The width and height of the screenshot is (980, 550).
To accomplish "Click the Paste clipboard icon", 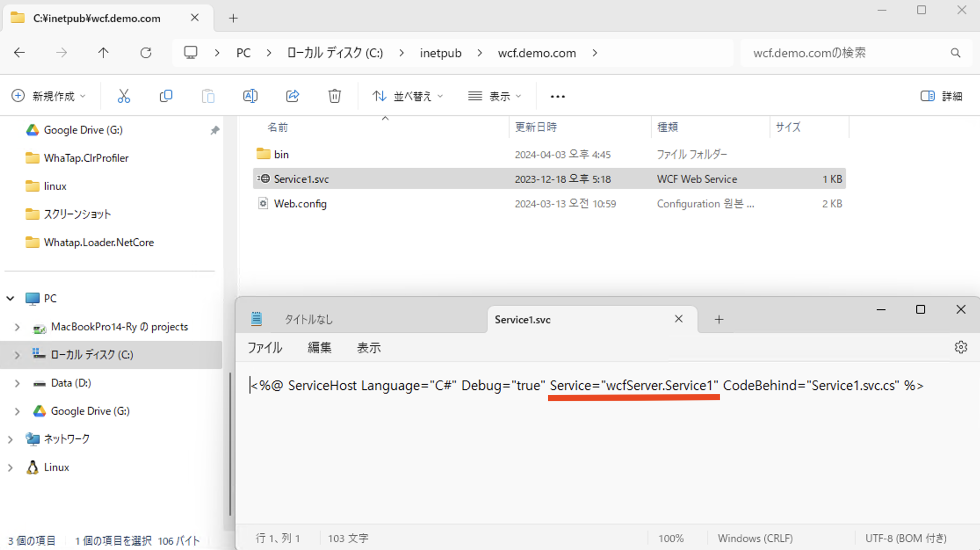I will tap(208, 96).
